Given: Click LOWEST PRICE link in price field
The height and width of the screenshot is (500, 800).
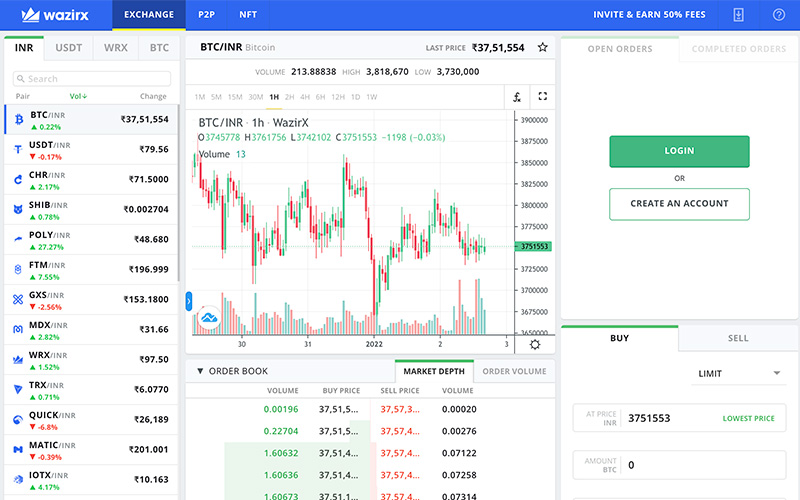Looking at the screenshot, I should click(x=748, y=418).
